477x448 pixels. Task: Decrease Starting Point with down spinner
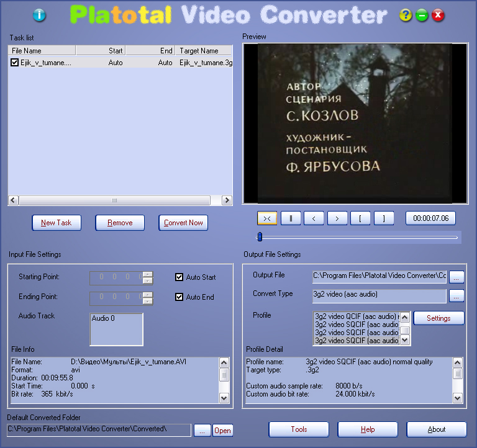(148, 281)
